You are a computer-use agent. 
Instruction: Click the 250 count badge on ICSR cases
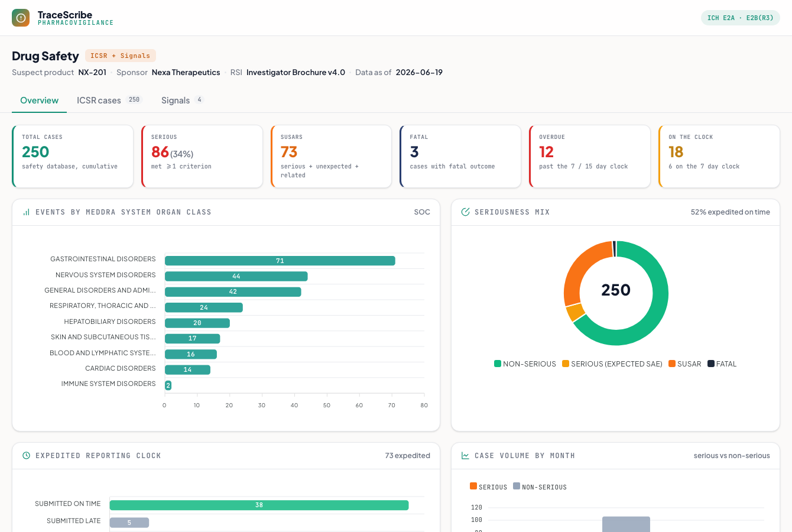(134, 100)
